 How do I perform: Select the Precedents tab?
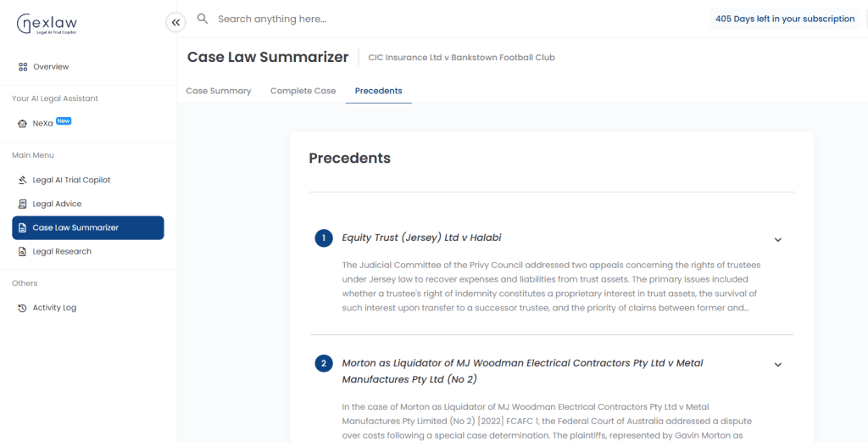coord(379,91)
